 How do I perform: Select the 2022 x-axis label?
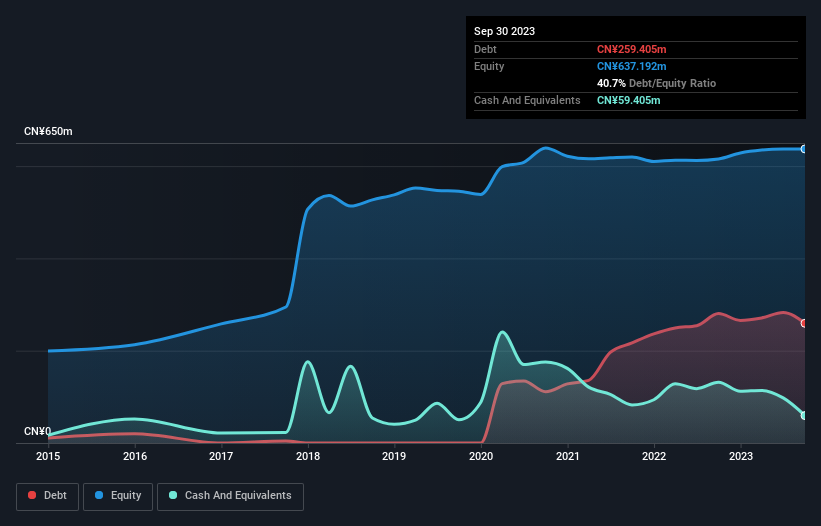(x=654, y=456)
